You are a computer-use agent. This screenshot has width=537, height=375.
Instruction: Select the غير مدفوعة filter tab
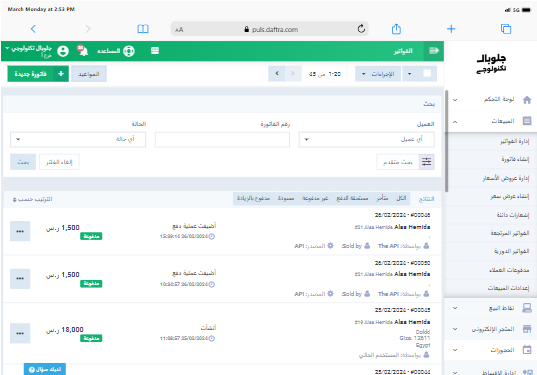(x=315, y=199)
